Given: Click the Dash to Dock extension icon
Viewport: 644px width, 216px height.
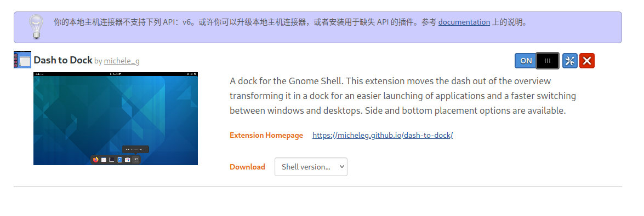Looking at the screenshot, I should [x=22, y=60].
